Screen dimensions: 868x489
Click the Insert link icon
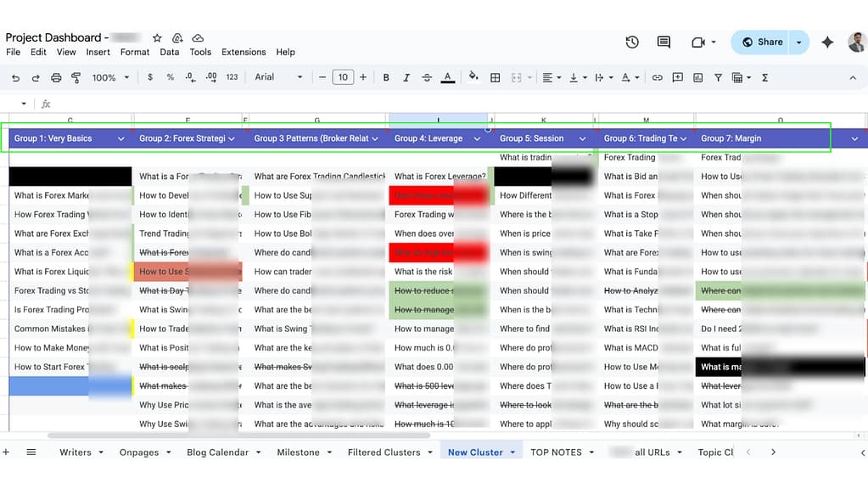pos(657,77)
